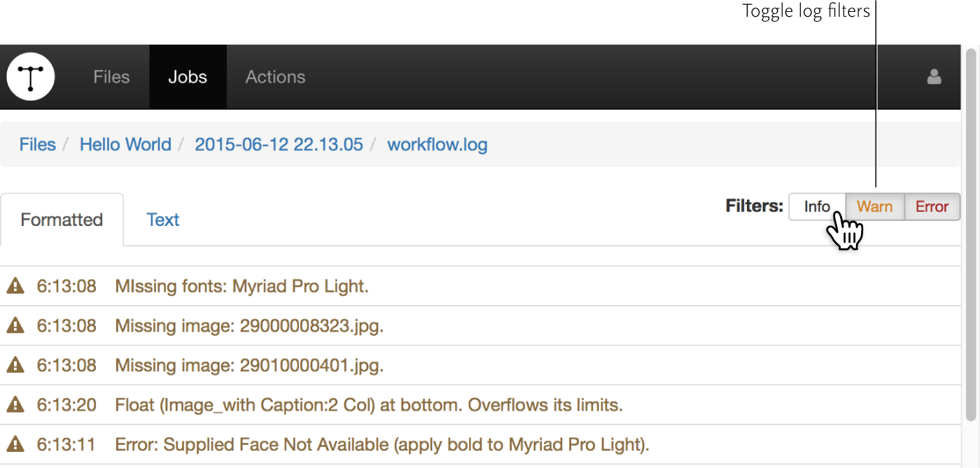Click the 6:13:20 timestamp
This screenshot has height=468, width=980.
66,404
